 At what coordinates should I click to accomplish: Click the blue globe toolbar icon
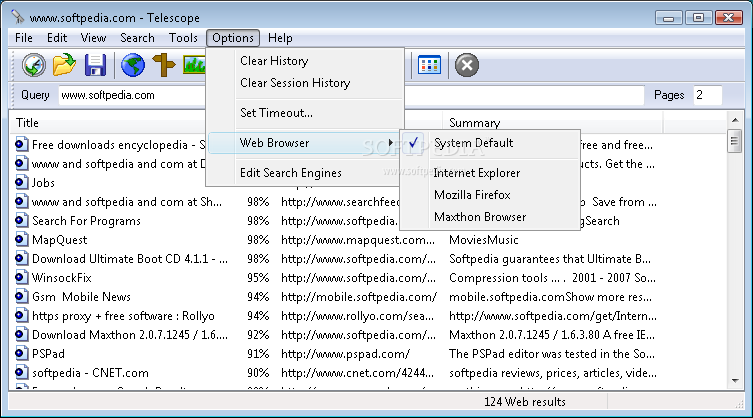point(133,65)
